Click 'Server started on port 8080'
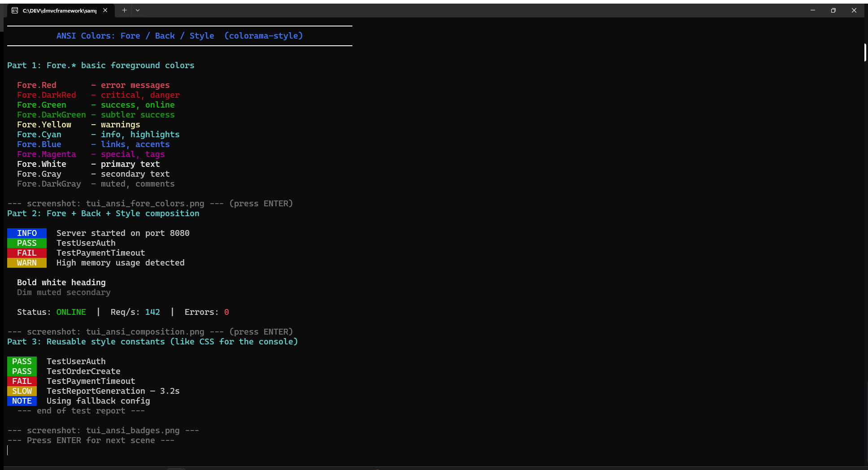The width and height of the screenshot is (868, 470). pyautogui.click(x=123, y=233)
